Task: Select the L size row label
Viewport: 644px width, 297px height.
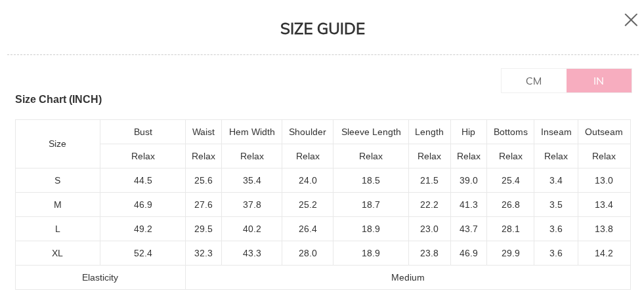Action: (x=58, y=229)
